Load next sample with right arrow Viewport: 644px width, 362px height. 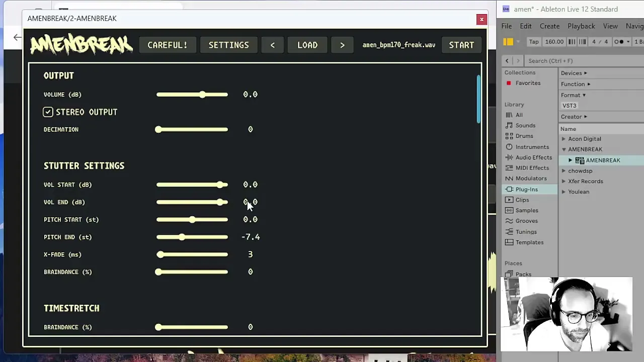tap(342, 45)
